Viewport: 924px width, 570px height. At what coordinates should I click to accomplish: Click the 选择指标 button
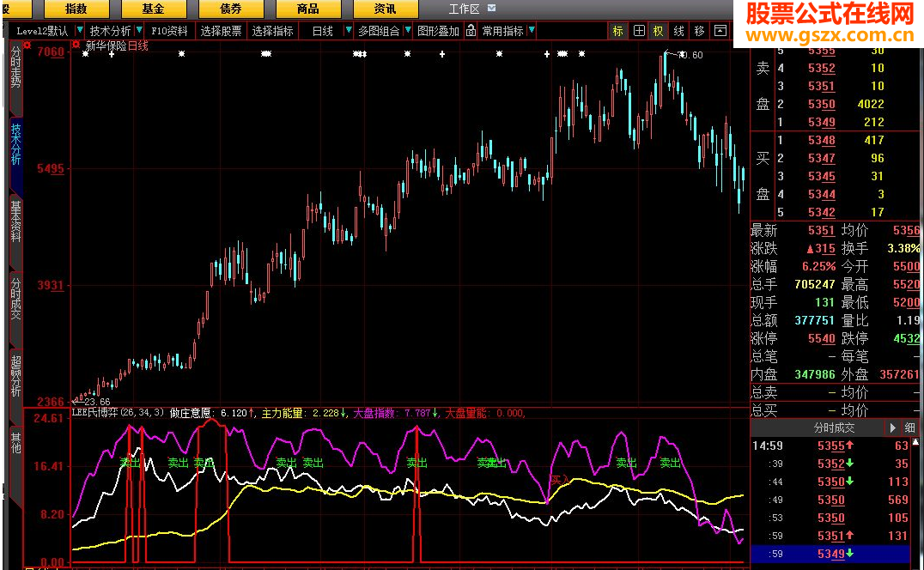pos(272,31)
